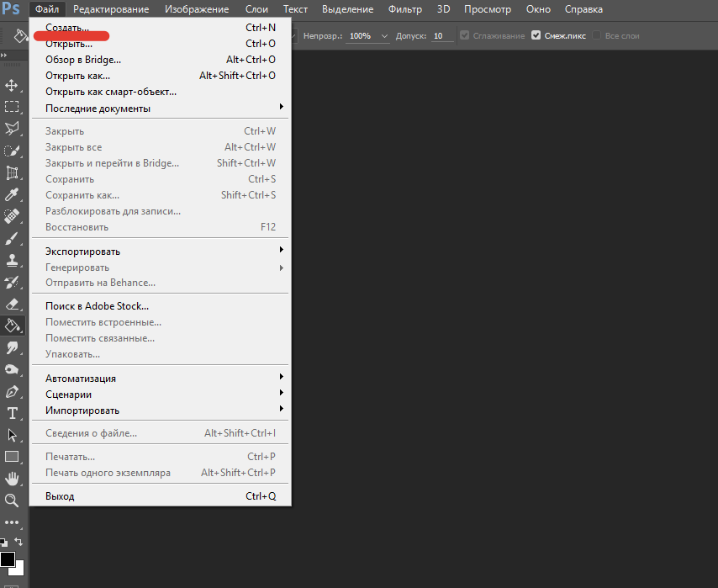The image size is (718, 588).
Task: Select the Hand tool
Action: click(12, 479)
